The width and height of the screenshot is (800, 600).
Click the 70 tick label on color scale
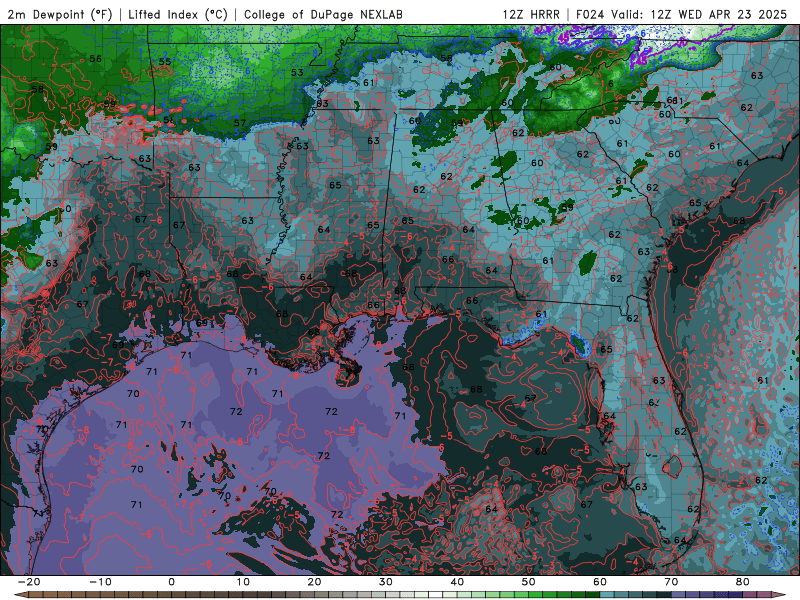point(671,582)
